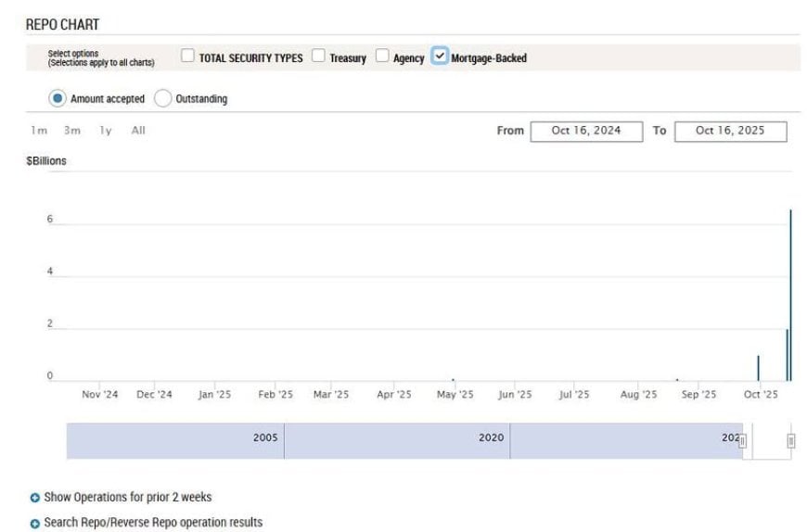The width and height of the screenshot is (807, 532).
Task: Select the Outstanding radio button
Action: (x=162, y=98)
